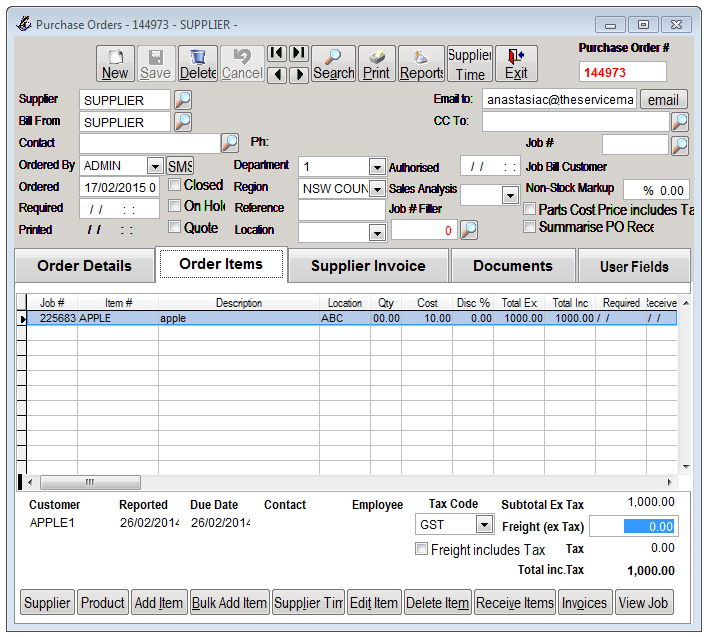The height and width of the screenshot is (637, 706).
Task: Expand the Ordered By ADMIN dropdown
Action: click(155, 167)
